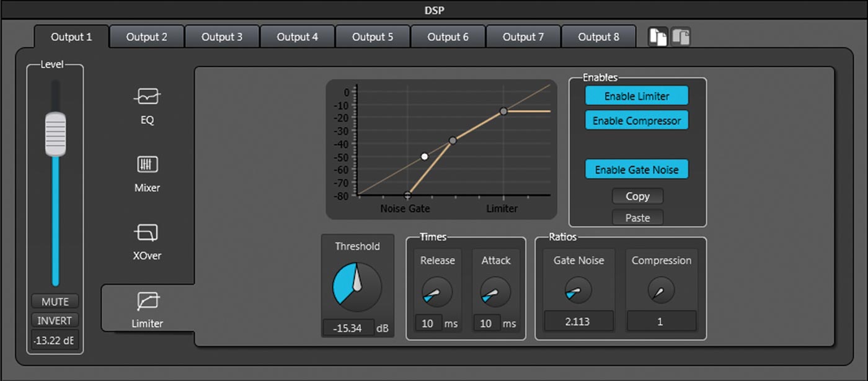Select the Limiter section icon
Image resolution: width=868 pixels, height=381 pixels.
[147, 301]
